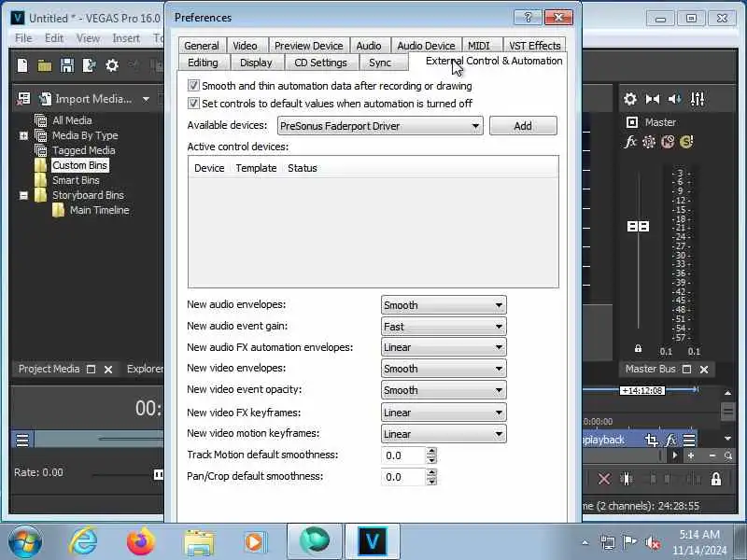This screenshot has width=747, height=560.
Task: Click the Add device button
Action: [523, 126]
